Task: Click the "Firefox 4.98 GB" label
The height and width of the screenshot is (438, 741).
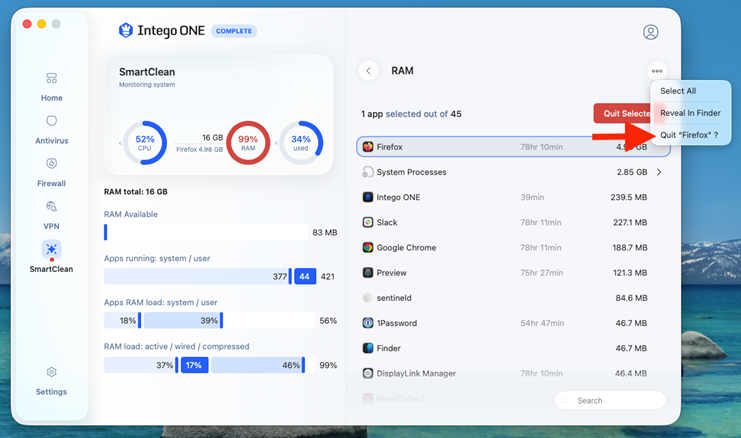Action: (x=199, y=149)
